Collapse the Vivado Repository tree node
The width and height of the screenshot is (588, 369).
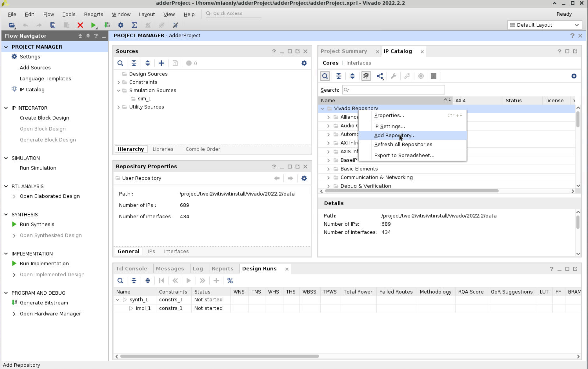point(322,109)
